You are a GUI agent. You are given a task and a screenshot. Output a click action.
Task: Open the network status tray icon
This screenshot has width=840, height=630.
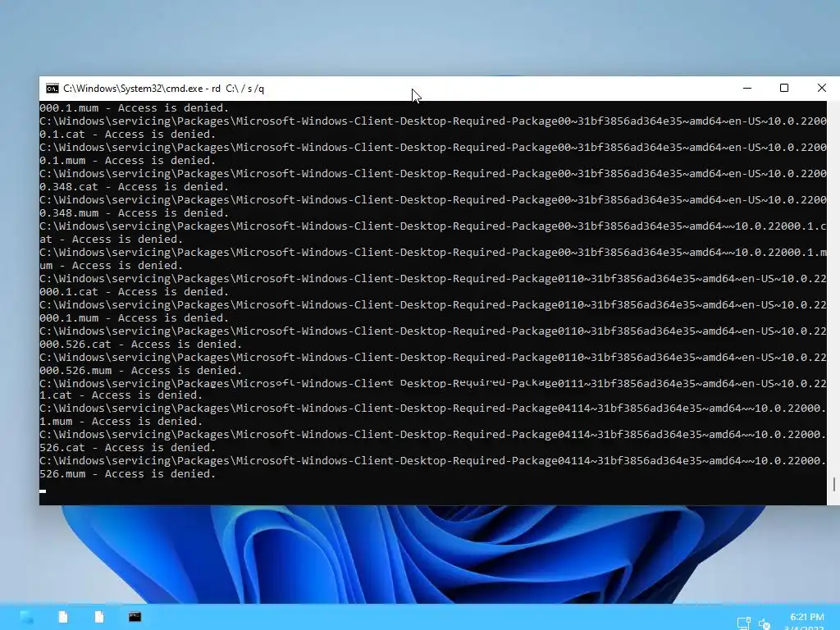(x=743, y=623)
